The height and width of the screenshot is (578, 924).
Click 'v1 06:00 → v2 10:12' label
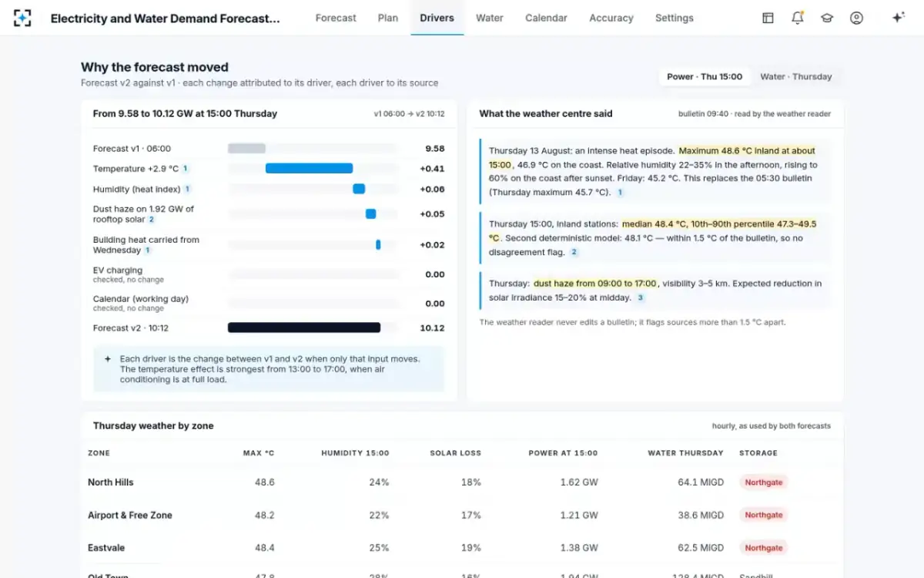pyautogui.click(x=409, y=114)
